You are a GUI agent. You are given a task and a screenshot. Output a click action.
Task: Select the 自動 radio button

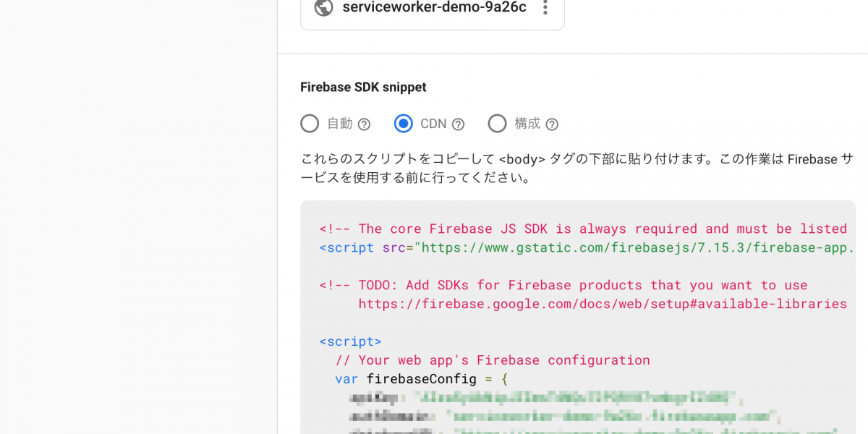(x=310, y=124)
